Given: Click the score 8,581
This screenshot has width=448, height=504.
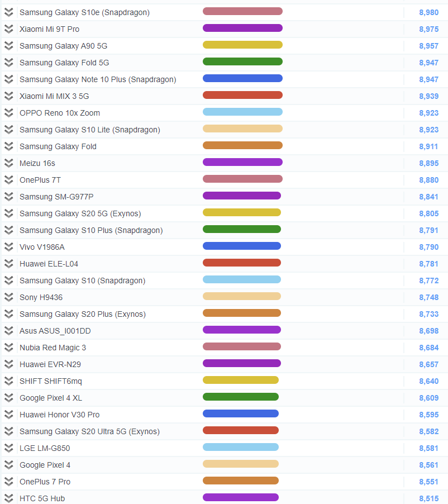Looking at the screenshot, I should [428, 448].
